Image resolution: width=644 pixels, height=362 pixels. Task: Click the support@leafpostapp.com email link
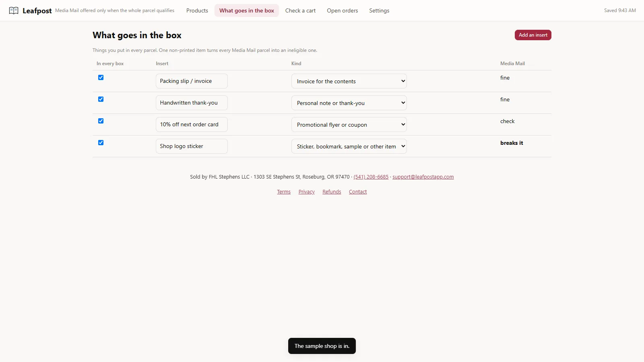pos(423,177)
